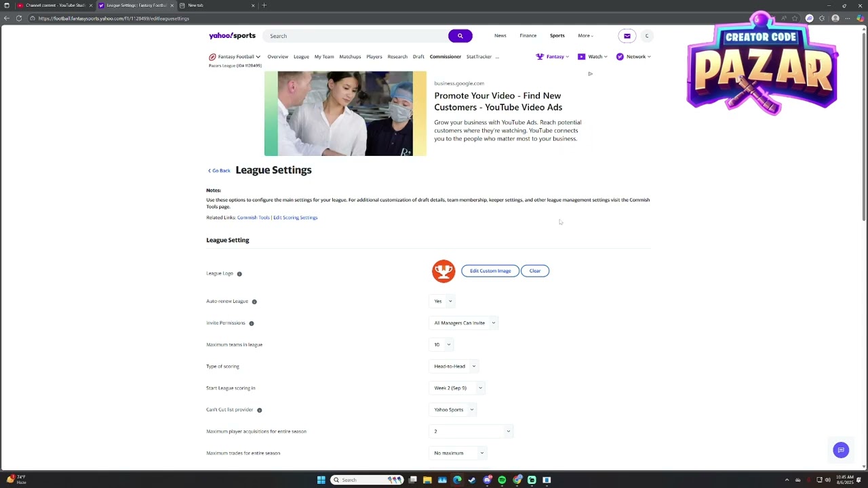Open Task View in the taskbar
The width and height of the screenshot is (868, 488).
[x=412, y=480]
